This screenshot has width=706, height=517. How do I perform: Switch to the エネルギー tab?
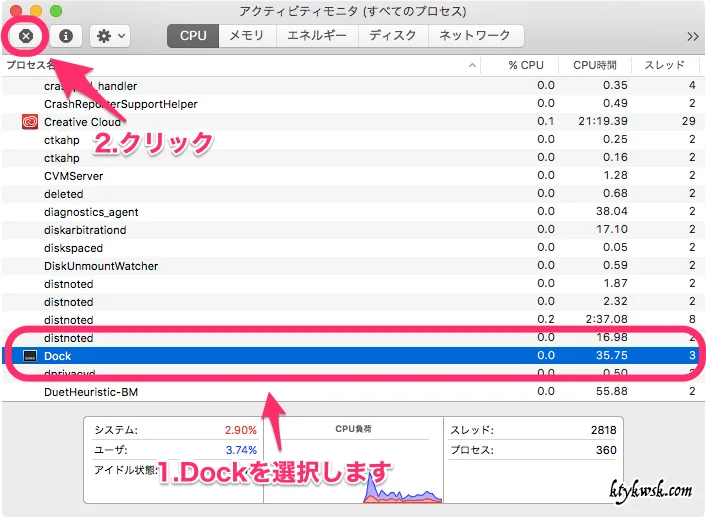[x=317, y=36]
